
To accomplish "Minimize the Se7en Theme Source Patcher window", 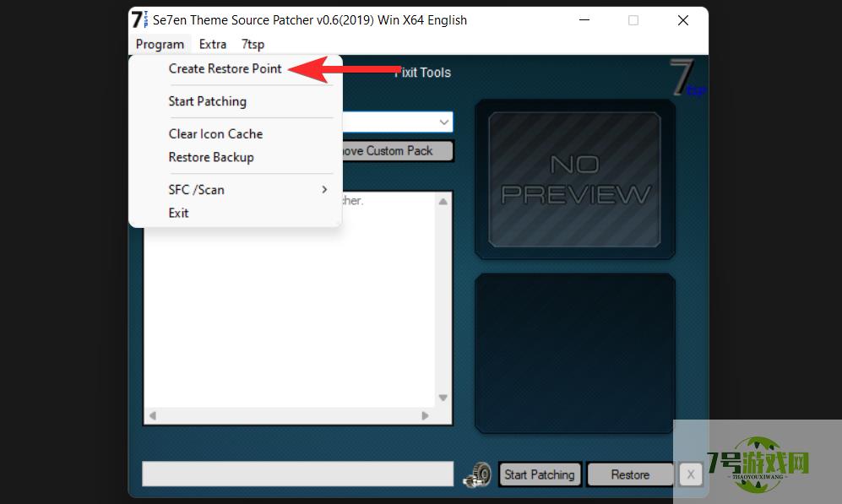I will pos(584,20).
